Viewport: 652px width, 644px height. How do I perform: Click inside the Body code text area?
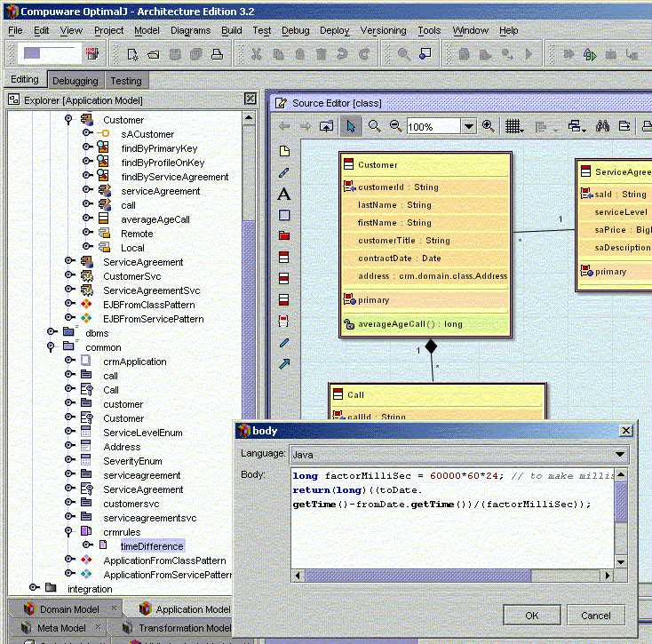click(452, 519)
